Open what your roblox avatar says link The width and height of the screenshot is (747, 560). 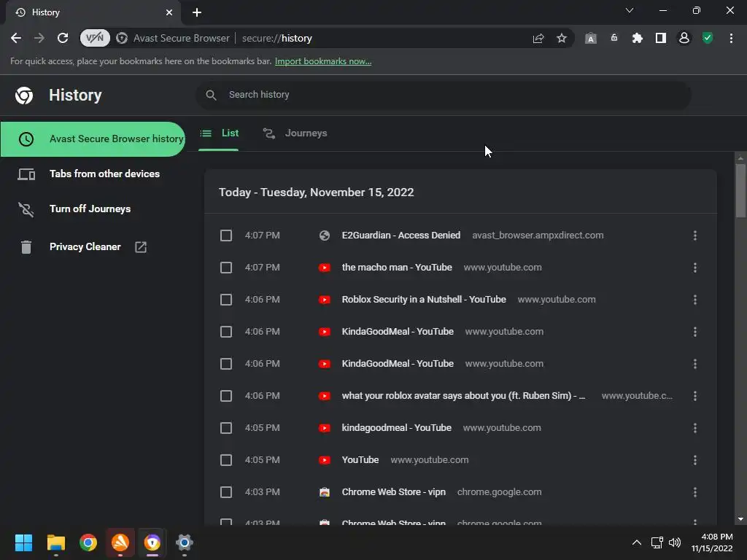[x=463, y=396]
